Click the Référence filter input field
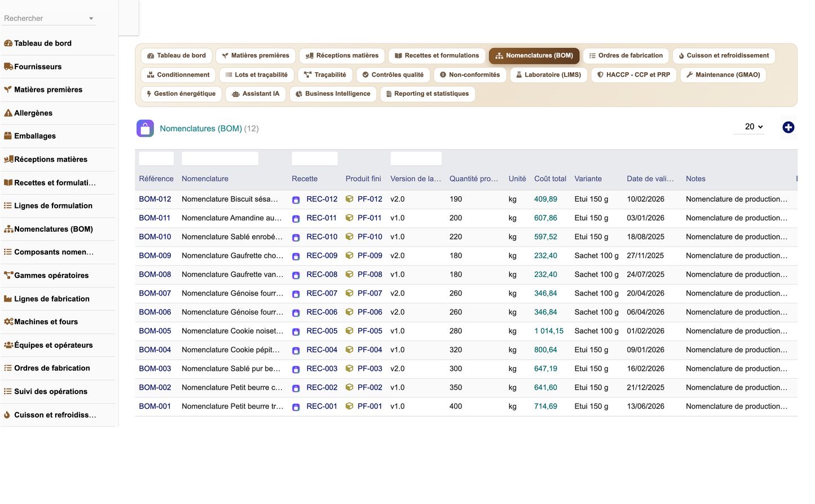Image resolution: width=815 pixels, height=504 pixels. (156, 158)
